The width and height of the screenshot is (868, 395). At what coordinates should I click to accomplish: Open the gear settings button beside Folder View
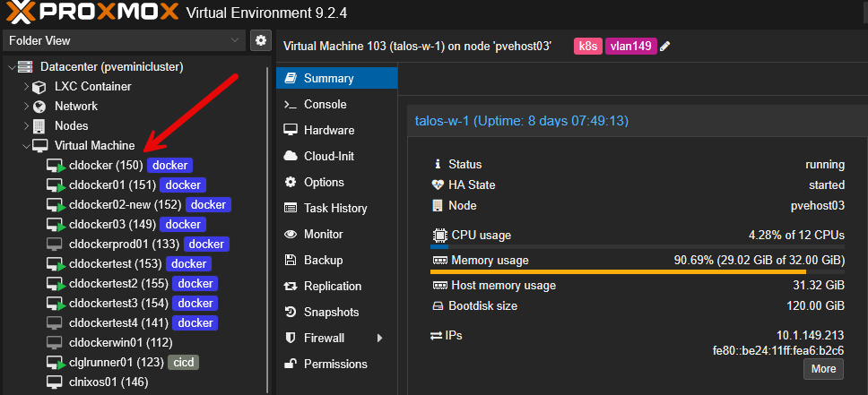click(261, 40)
